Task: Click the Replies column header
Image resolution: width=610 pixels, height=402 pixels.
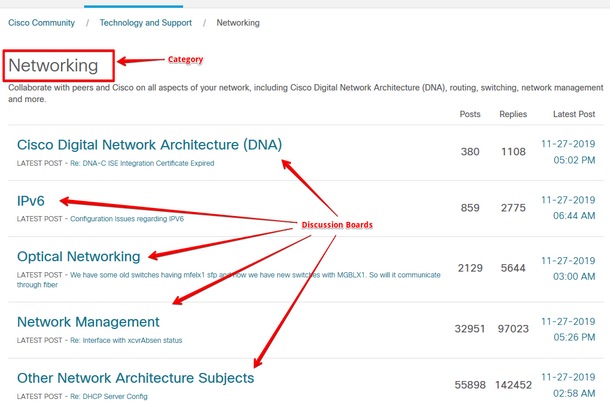Action: 513,114
